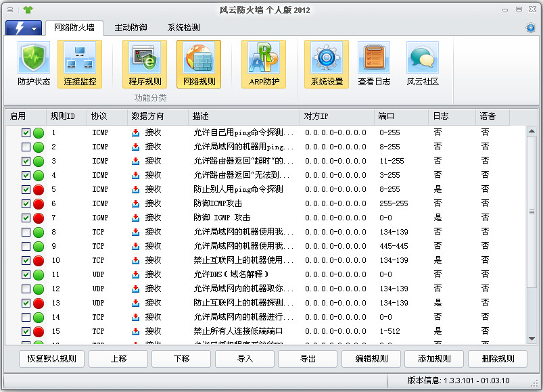This screenshot has height=392, width=543.
Task: Select rule description 防御ICMP攻击
Action: (x=218, y=203)
